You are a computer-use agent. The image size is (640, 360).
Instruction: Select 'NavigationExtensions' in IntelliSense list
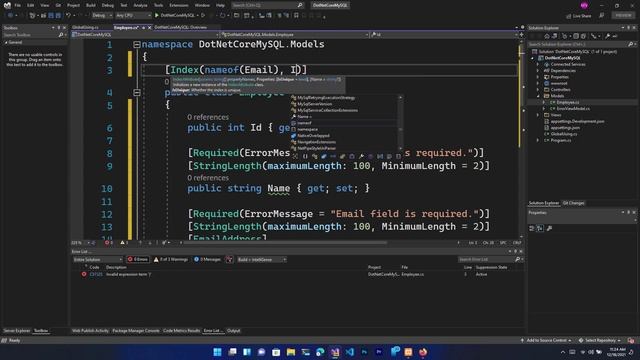click(x=344, y=142)
